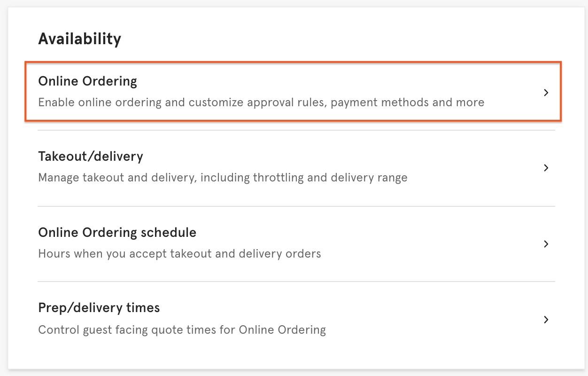The width and height of the screenshot is (588, 376).
Task: Click the guest facing quote times description
Action: click(182, 329)
